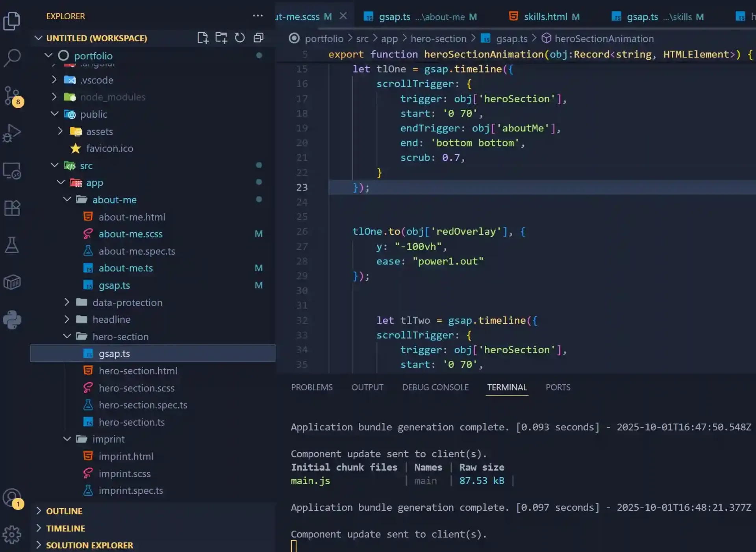This screenshot has width=756, height=552.
Task: Open explorer Views and More Actions menu
Action: pyautogui.click(x=258, y=16)
